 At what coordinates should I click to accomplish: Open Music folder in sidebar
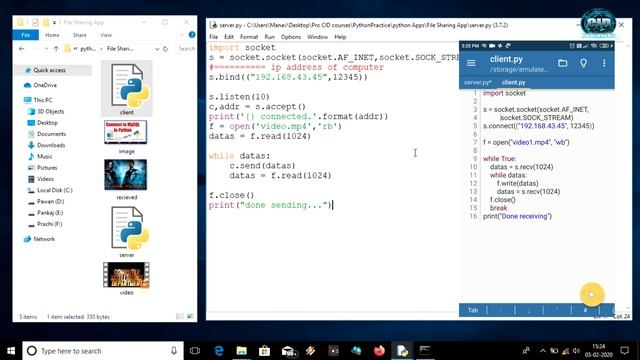tap(44, 156)
